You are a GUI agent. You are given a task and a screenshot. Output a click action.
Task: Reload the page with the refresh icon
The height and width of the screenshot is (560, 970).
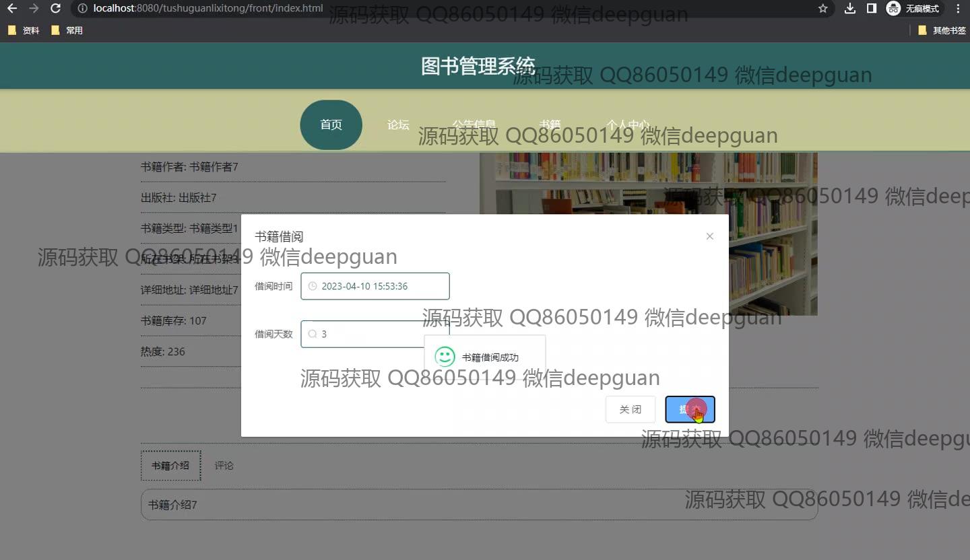(x=56, y=9)
